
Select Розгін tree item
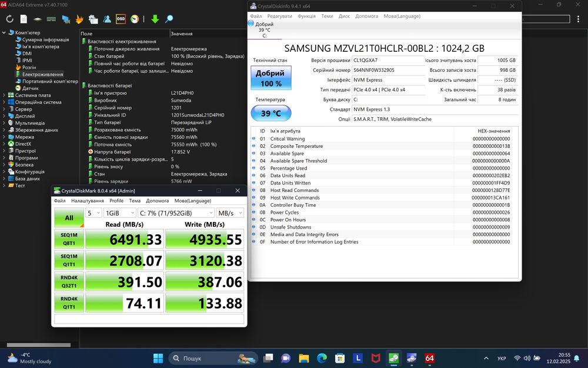29,67
